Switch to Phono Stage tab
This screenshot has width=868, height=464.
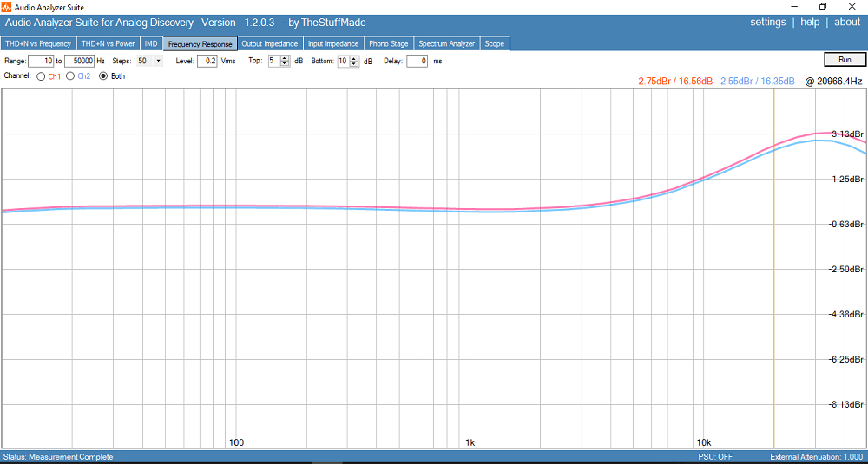[x=389, y=43]
